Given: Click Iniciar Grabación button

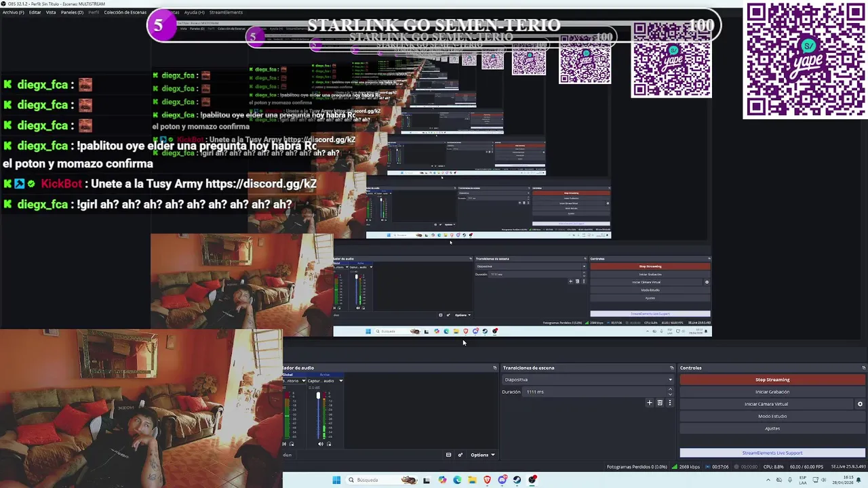Looking at the screenshot, I should pos(772,392).
